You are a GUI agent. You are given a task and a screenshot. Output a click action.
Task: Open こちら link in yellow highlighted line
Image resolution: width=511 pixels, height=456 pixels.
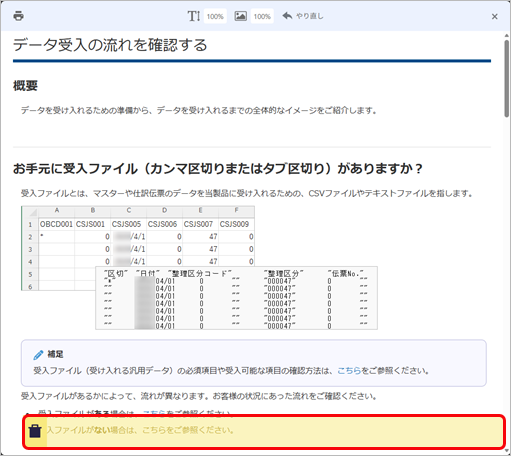[x=154, y=430]
